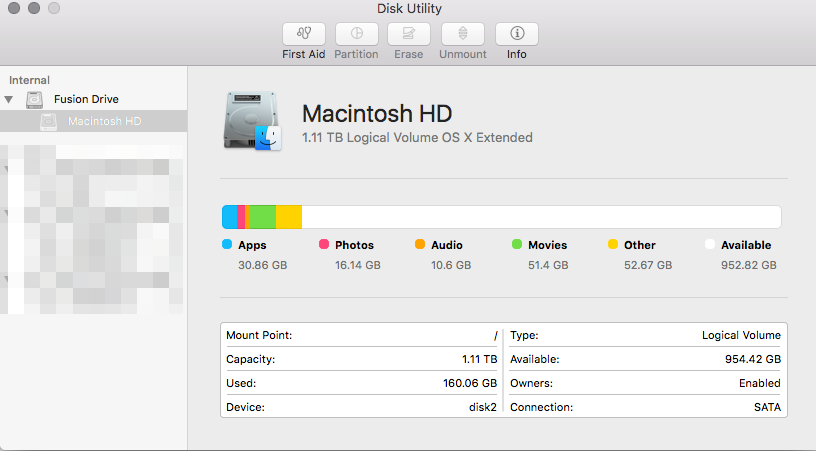816x451 pixels.
Task: Open the Info toolbar button
Action: click(x=517, y=34)
